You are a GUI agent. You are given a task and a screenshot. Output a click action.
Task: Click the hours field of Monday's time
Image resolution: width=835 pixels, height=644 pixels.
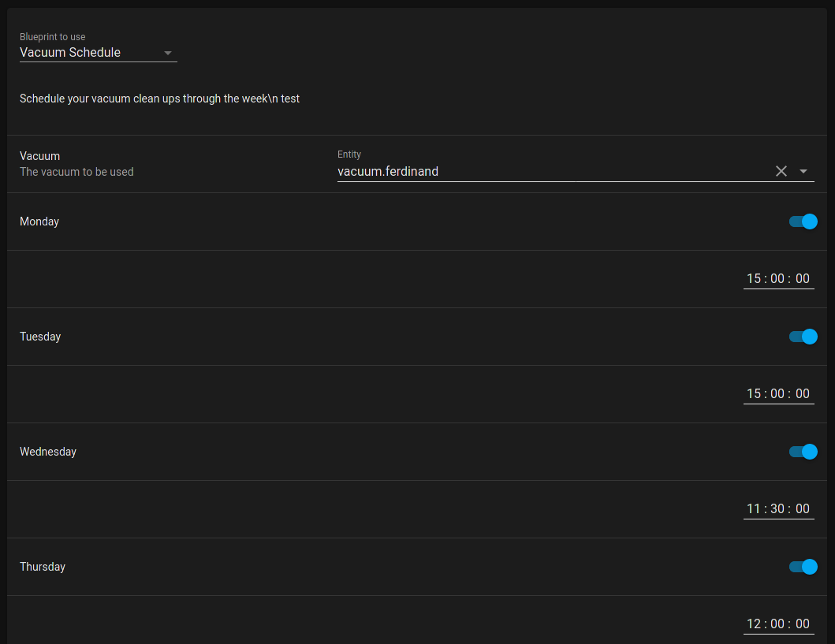pos(754,278)
